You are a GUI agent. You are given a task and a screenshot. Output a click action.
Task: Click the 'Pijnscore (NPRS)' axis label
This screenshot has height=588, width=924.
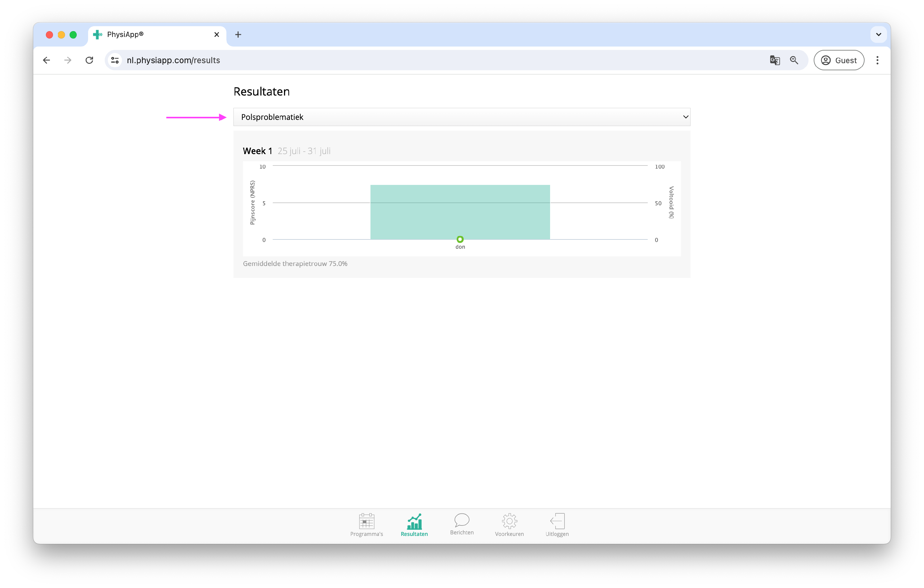pyautogui.click(x=253, y=202)
